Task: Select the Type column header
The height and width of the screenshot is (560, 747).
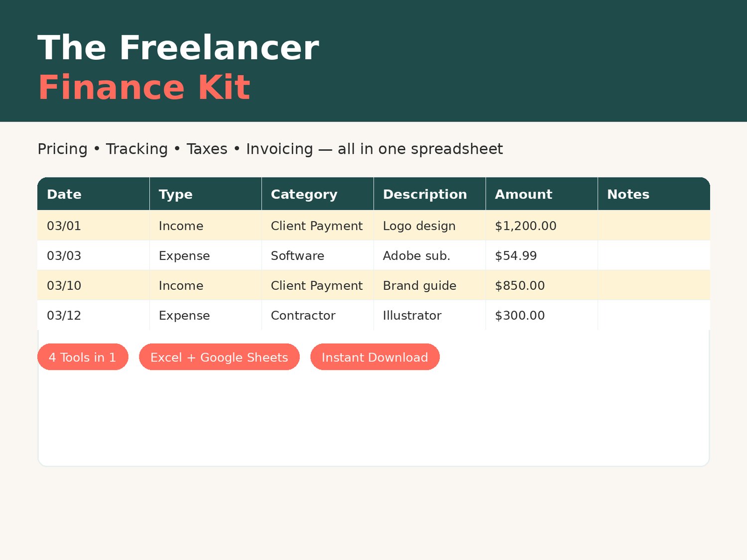Action: (206, 194)
